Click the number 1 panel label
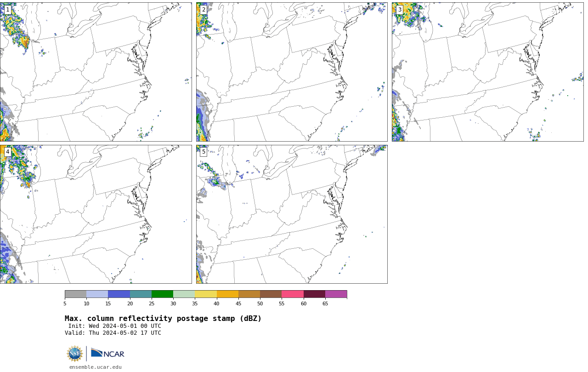The width and height of the screenshot is (588, 372). point(7,10)
